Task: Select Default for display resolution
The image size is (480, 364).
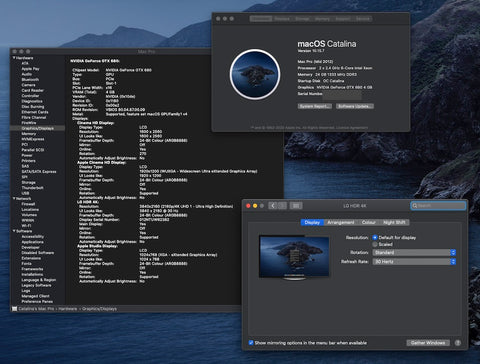Action: pyautogui.click(x=375, y=237)
